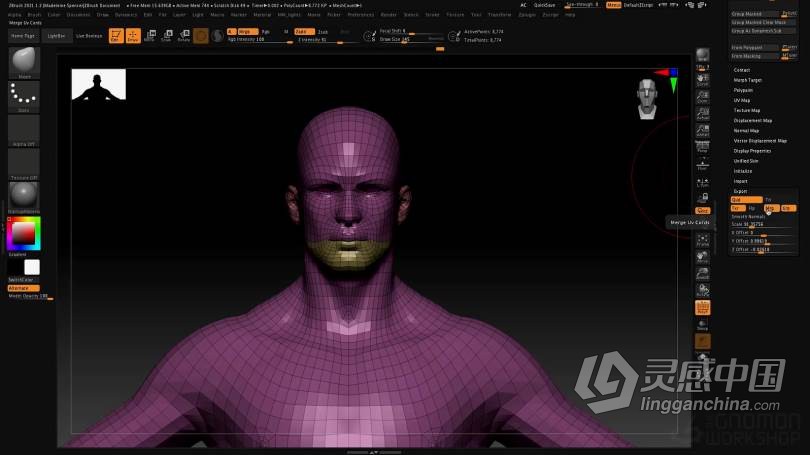The width and height of the screenshot is (810, 455).
Task: Click the Actual size icon
Action: (703, 114)
